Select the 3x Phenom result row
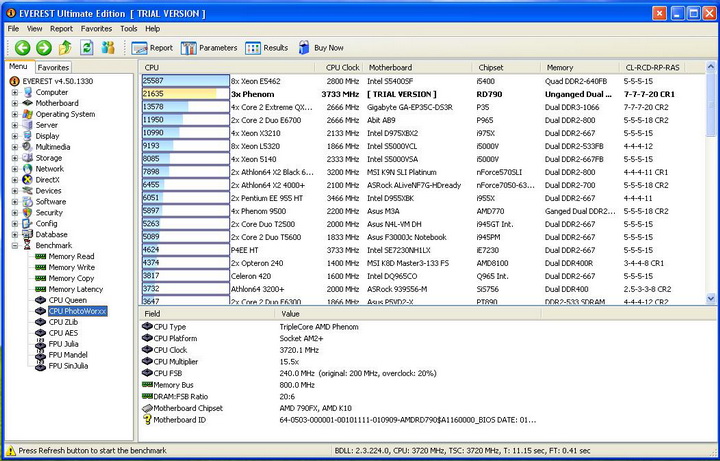 coord(422,94)
